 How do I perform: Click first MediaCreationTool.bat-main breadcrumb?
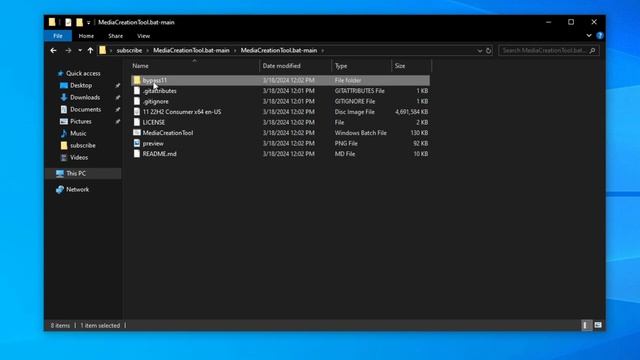click(x=191, y=51)
